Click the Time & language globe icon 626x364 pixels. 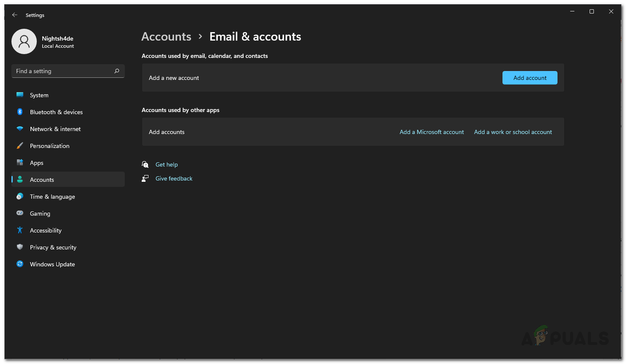click(20, 197)
